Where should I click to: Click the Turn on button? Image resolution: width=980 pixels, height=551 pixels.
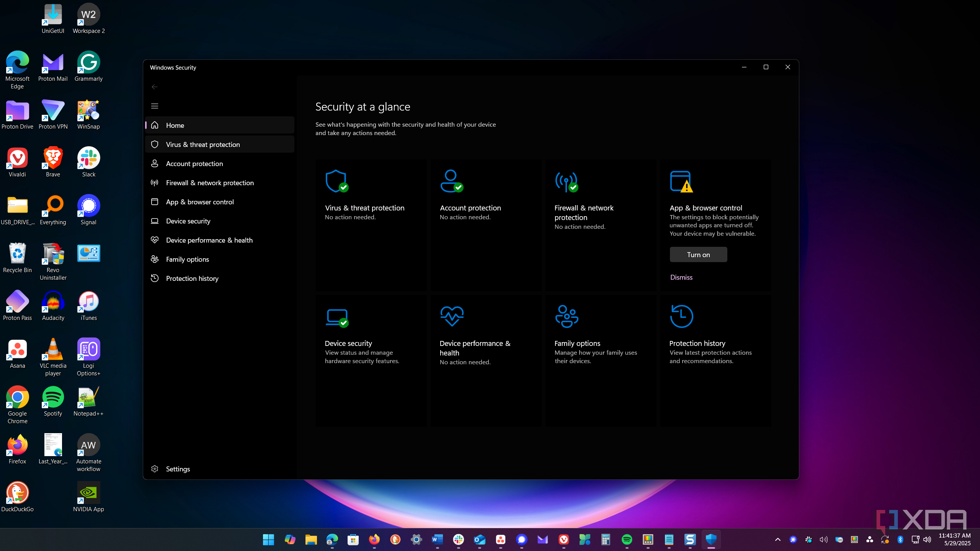698,254
